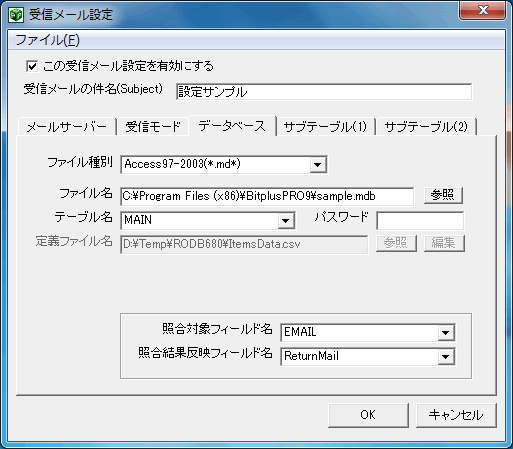The height and width of the screenshot is (449, 513).
Task: Open the サブテーブル(1) tab
Action: [325, 127]
